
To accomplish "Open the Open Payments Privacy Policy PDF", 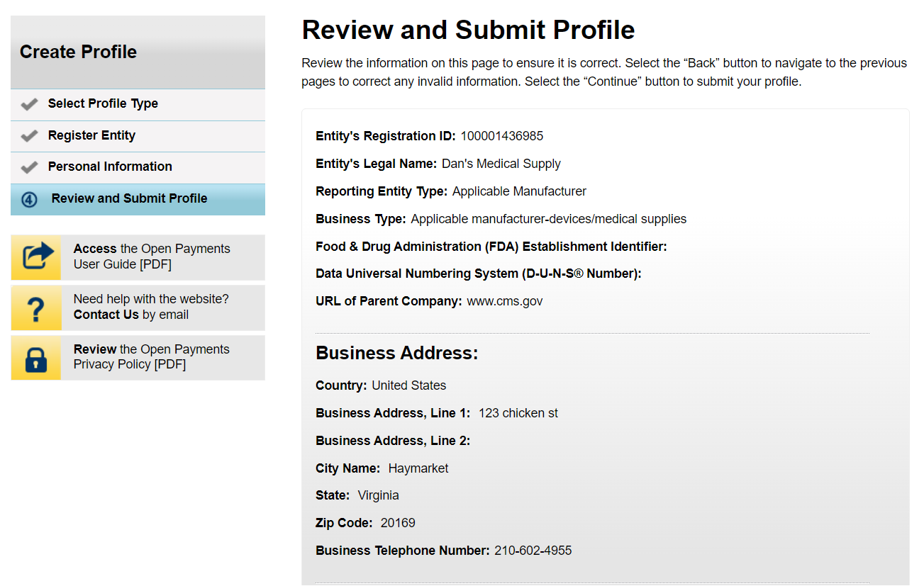I will (152, 357).
